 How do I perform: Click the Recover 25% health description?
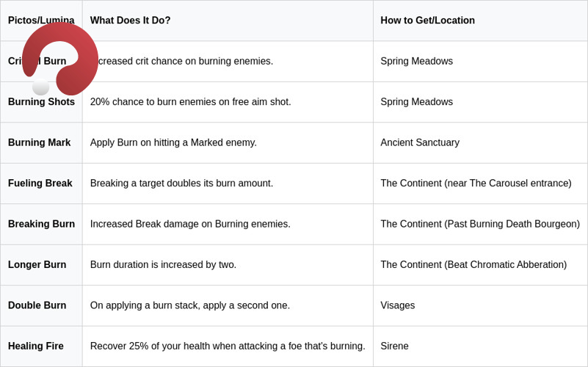point(228,346)
